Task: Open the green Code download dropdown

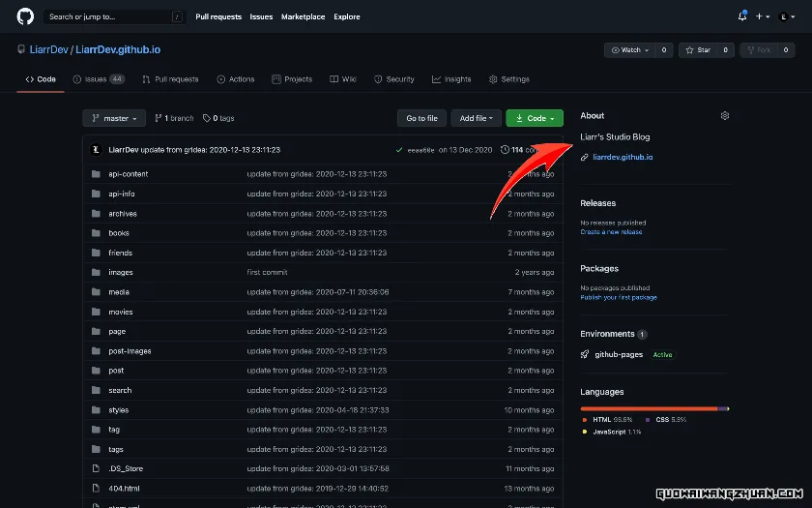Action: [535, 118]
